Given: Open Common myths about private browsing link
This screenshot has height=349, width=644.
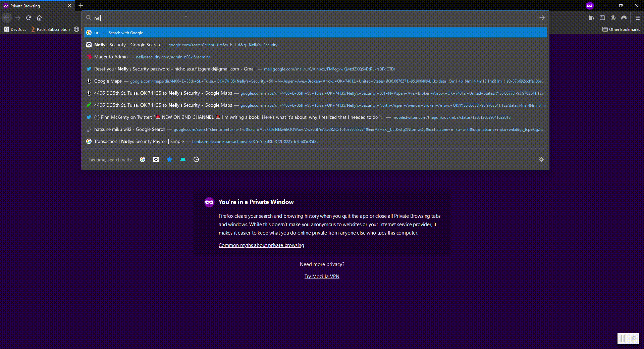Looking at the screenshot, I should click(x=261, y=245).
